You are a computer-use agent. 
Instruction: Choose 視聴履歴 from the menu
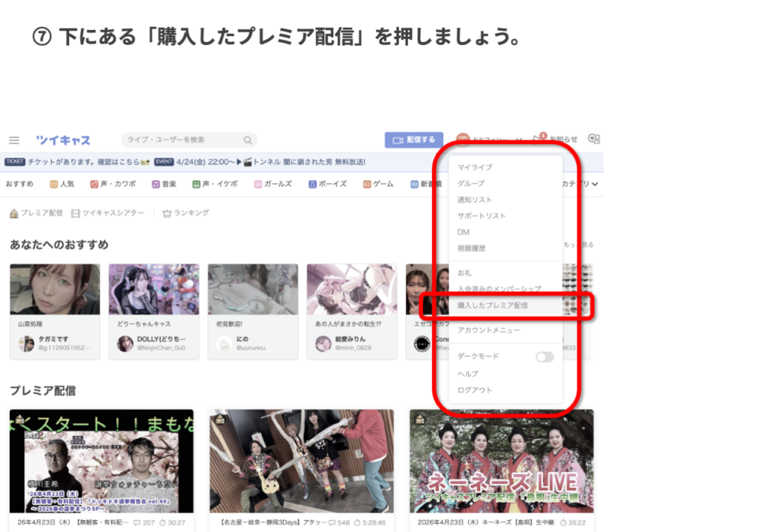click(472, 248)
